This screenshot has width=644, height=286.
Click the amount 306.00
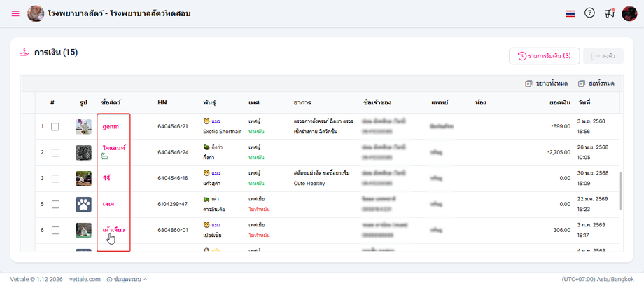click(563, 230)
